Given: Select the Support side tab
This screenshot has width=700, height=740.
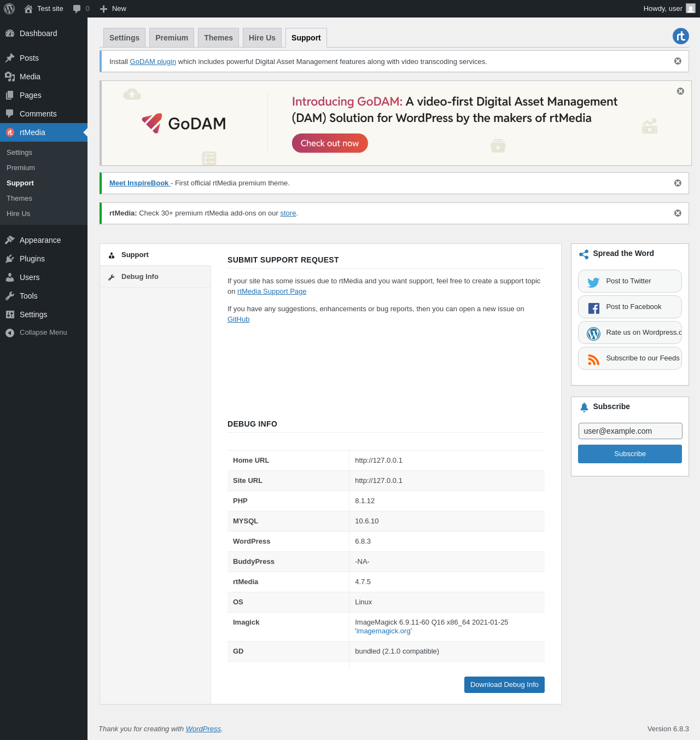Looking at the screenshot, I should tap(155, 255).
